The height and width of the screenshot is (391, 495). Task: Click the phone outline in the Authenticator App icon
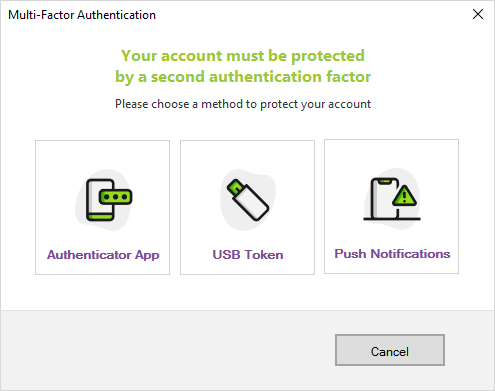[x=100, y=200]
